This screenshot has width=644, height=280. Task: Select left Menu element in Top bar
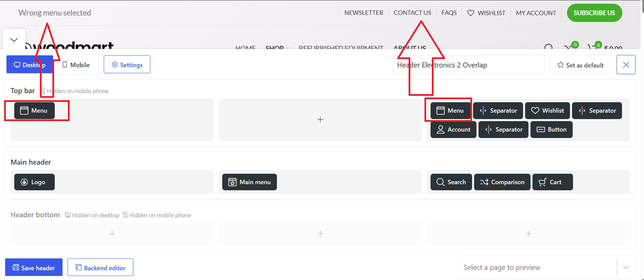(34, 111)
